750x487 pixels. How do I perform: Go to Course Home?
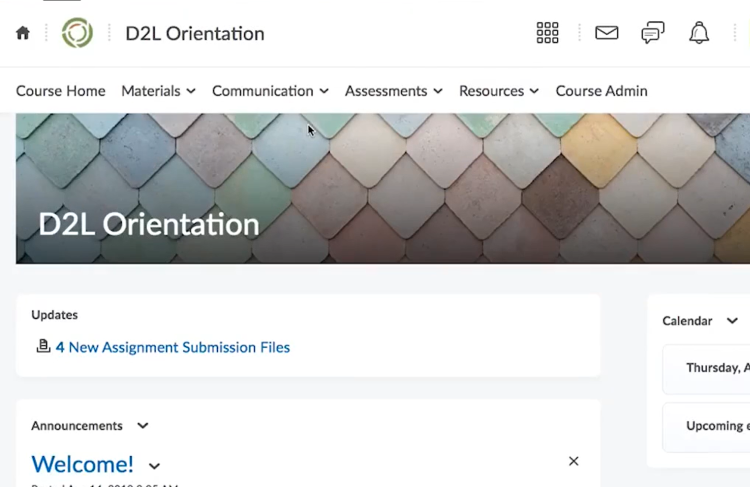61,91
